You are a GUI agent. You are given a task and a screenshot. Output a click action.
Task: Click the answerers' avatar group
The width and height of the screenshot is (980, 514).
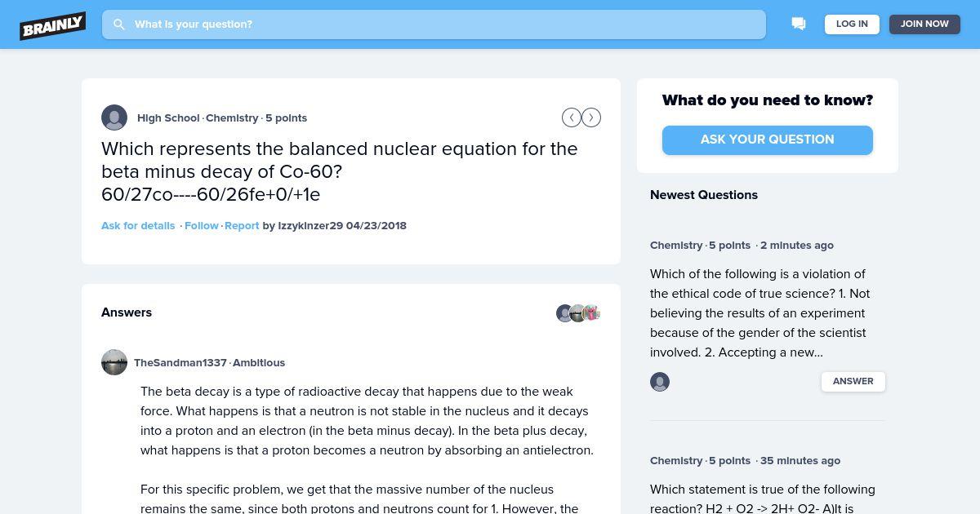pyautogui.click(x=578, y=312)
